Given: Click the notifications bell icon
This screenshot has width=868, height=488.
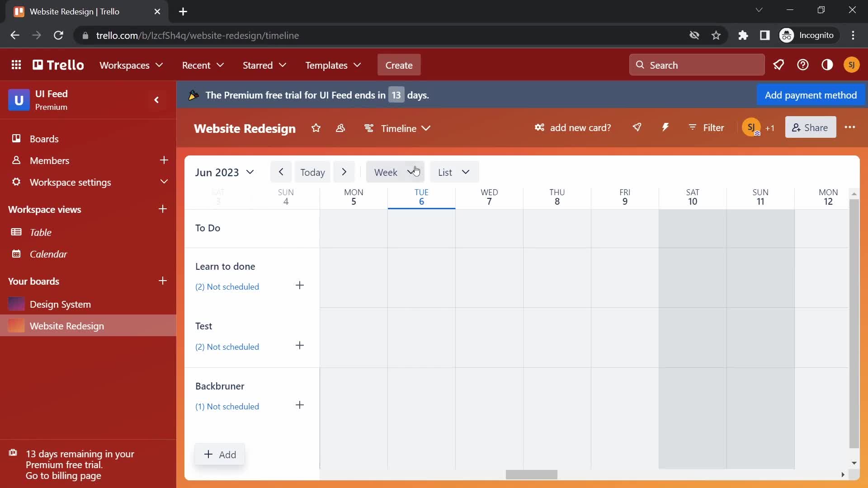Looking at the screenshot, I should pyautogui.click(x=778, y=65).
